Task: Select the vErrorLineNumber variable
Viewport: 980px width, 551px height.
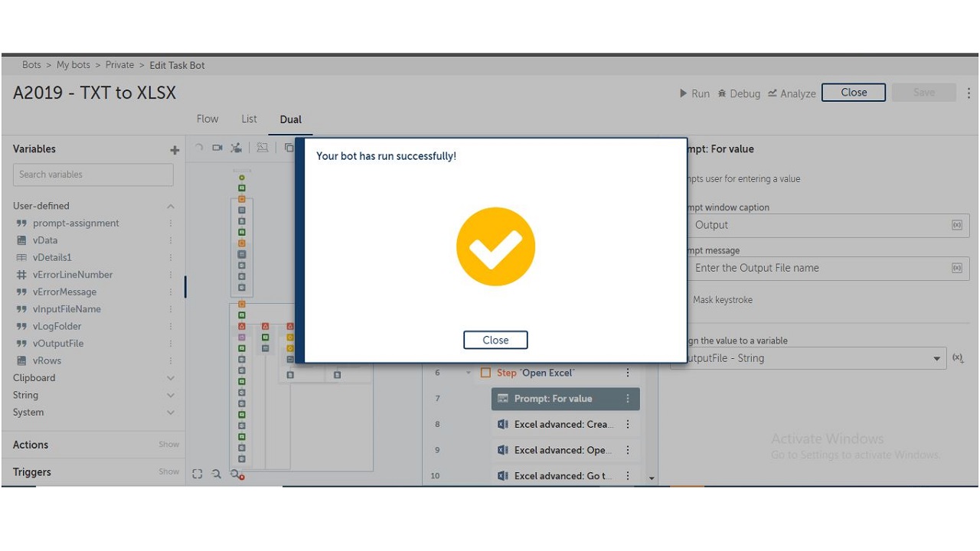Action: (73, 275)
